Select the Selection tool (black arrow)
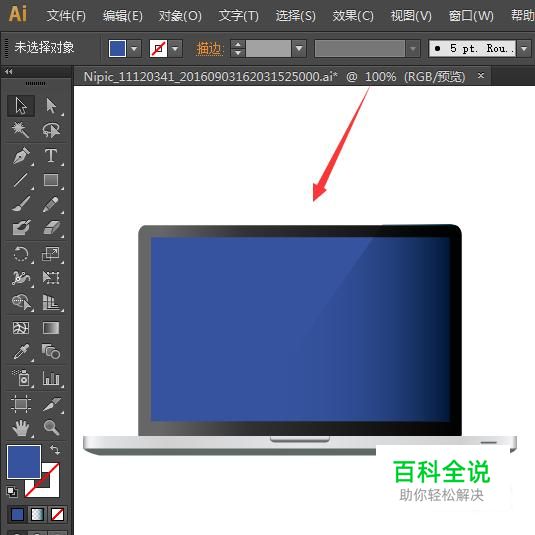Image resolution: width=535 pixels, height=535 pixels. (21, 106)
